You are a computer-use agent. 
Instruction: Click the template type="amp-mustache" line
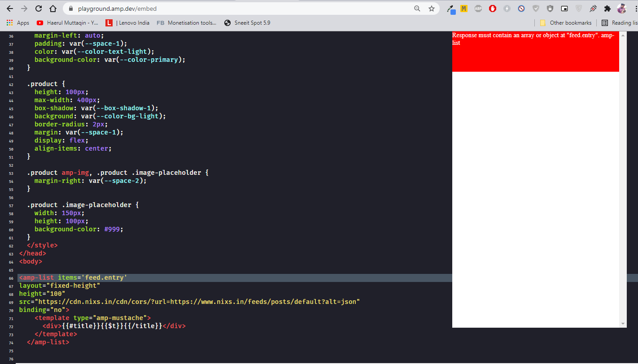click(x=92, y=318)
